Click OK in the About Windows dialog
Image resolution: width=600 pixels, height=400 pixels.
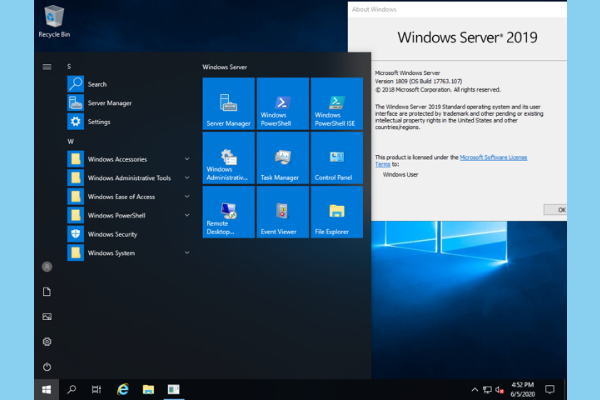[x=556, y=210]
